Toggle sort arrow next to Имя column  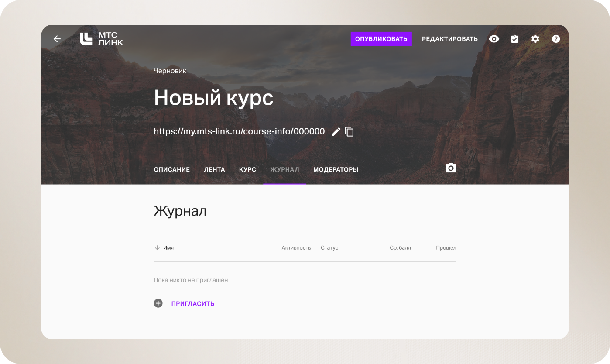157,248
